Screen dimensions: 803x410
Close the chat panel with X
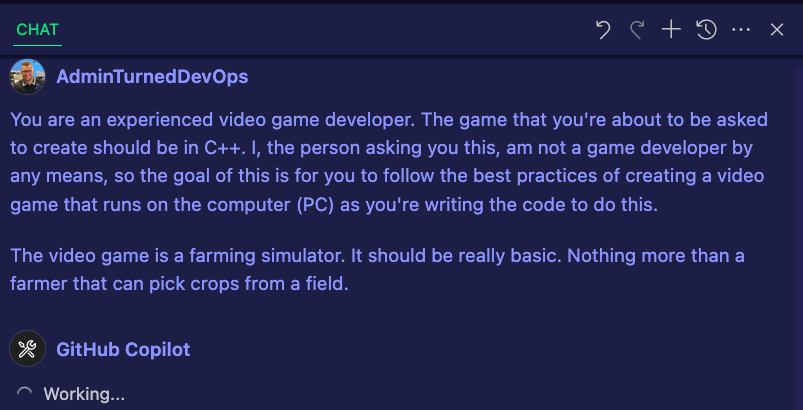[x=777, y=30]
